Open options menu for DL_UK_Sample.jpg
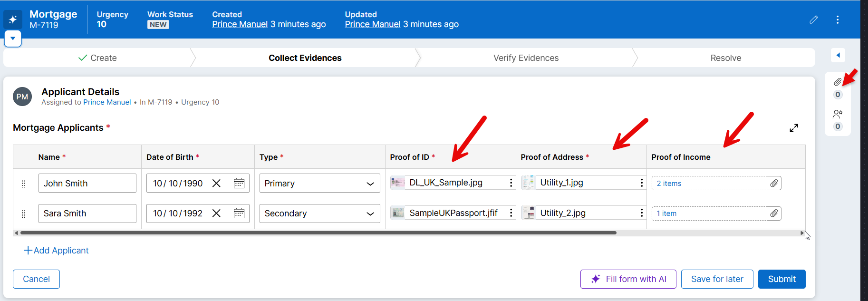 pyautogui.click(x=511, y=183)
